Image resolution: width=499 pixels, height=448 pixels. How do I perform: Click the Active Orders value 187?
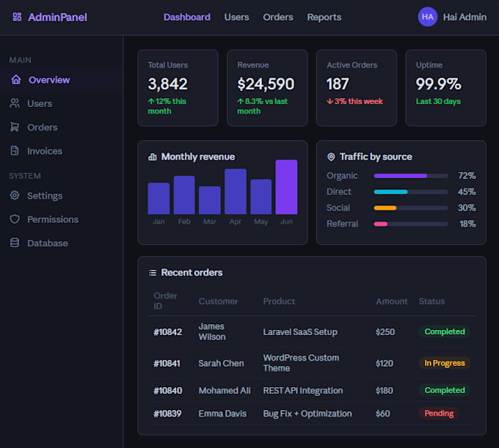338,84
